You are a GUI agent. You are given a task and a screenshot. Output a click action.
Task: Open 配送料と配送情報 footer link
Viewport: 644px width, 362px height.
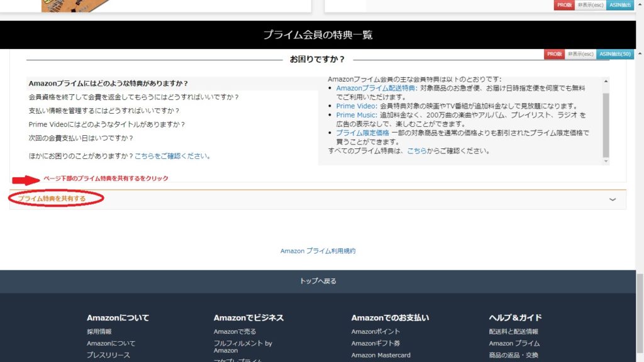coord(513,331)
